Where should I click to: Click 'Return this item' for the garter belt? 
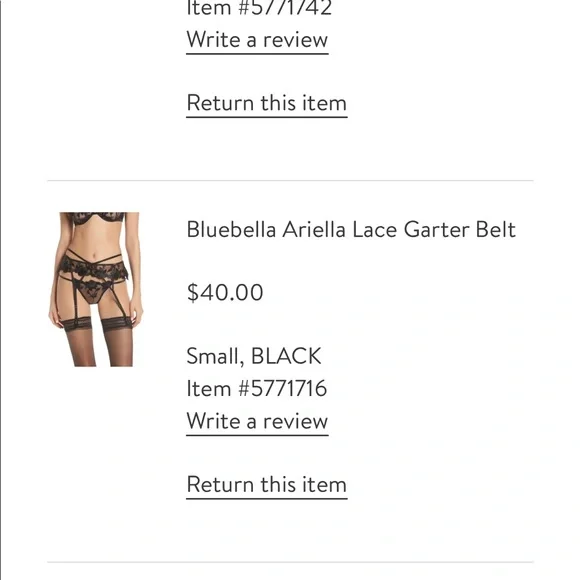(x=267, y=485)
